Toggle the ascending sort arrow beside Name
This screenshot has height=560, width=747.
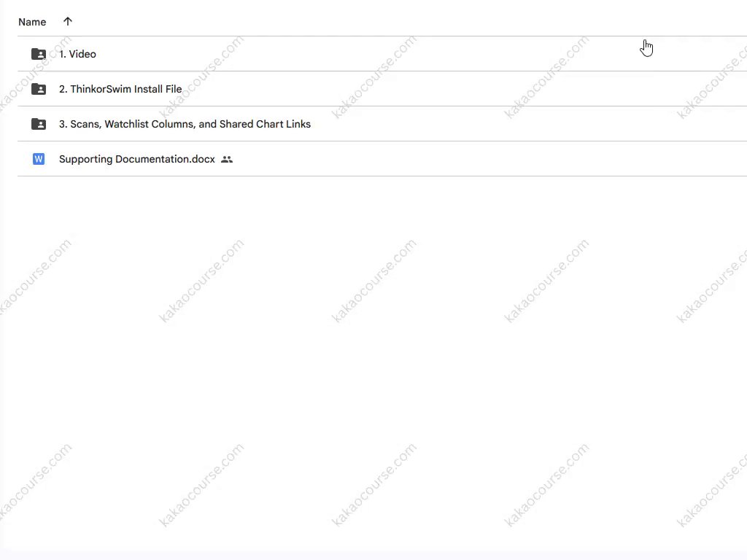68,21
